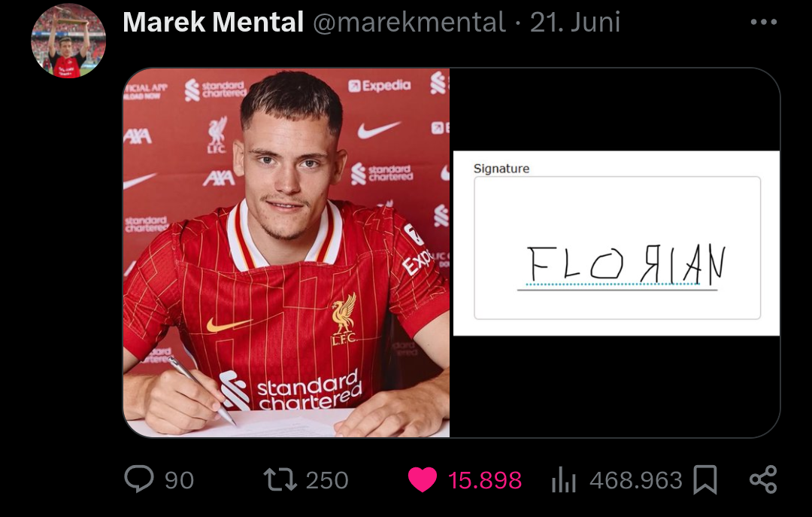Click the share icon on the tweet

[x=763, y=479]
